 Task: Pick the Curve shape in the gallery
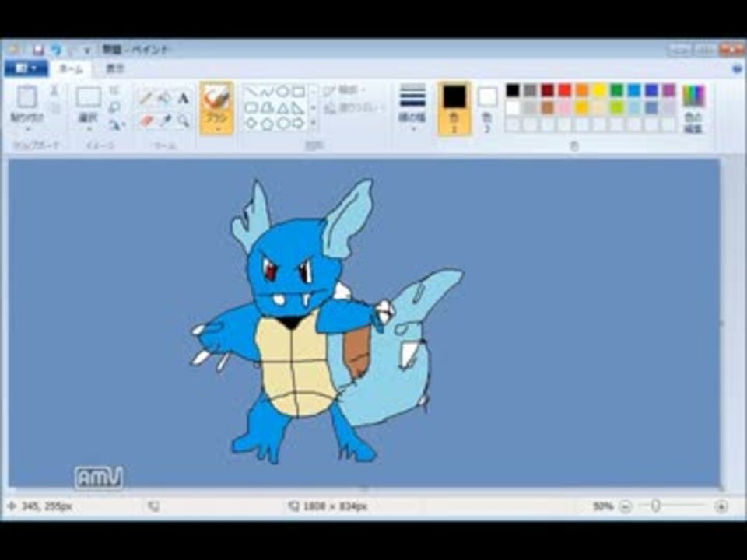(267, 91)
